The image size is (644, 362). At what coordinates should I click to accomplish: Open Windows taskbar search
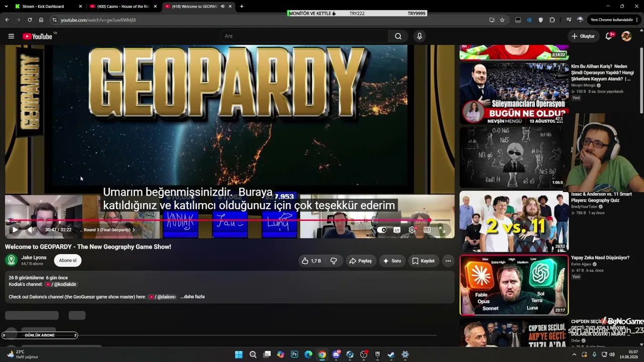pos(253,354)
